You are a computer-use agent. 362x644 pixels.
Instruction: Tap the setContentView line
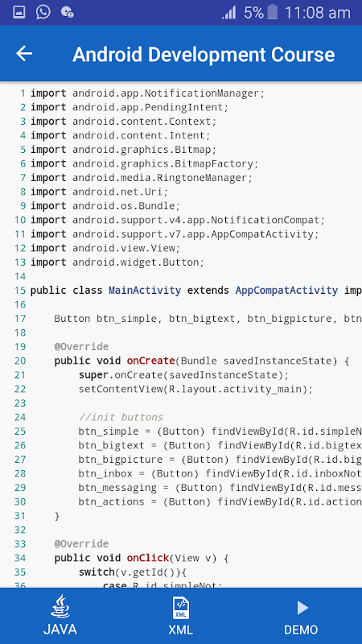195,389
